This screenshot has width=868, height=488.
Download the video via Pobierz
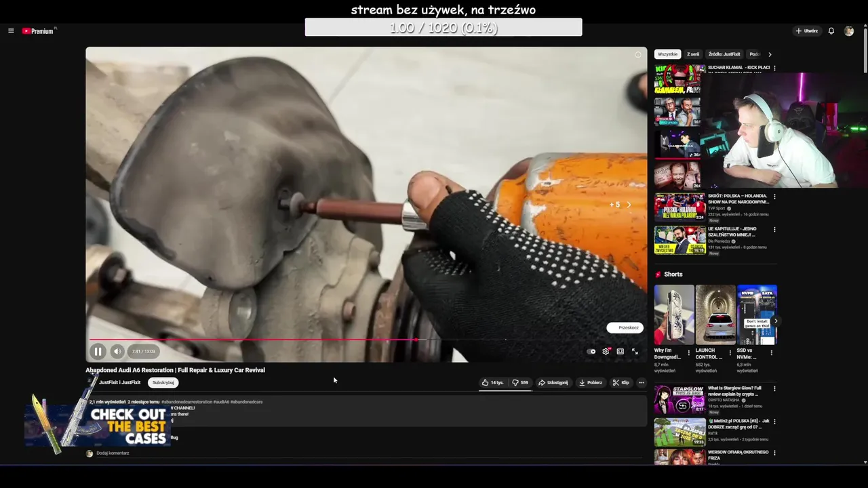[x=590, y=382]
